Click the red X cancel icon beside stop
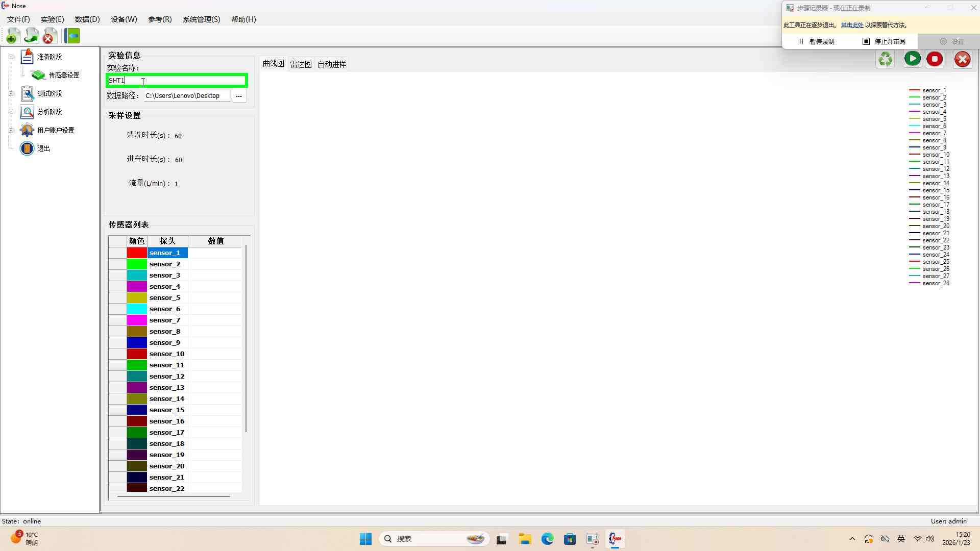Image resolution: width=980 pixels, height=551 pixels. click(962, 59)
